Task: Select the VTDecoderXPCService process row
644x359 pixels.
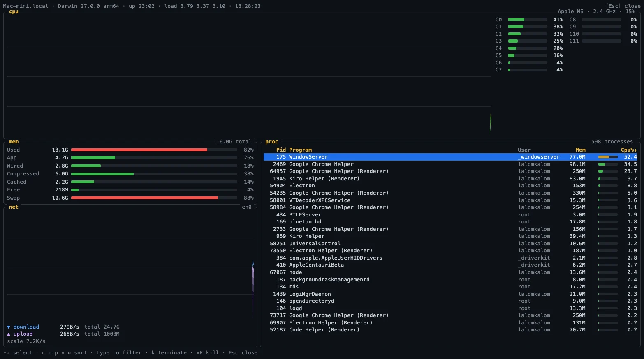Action: coord(450,200)
